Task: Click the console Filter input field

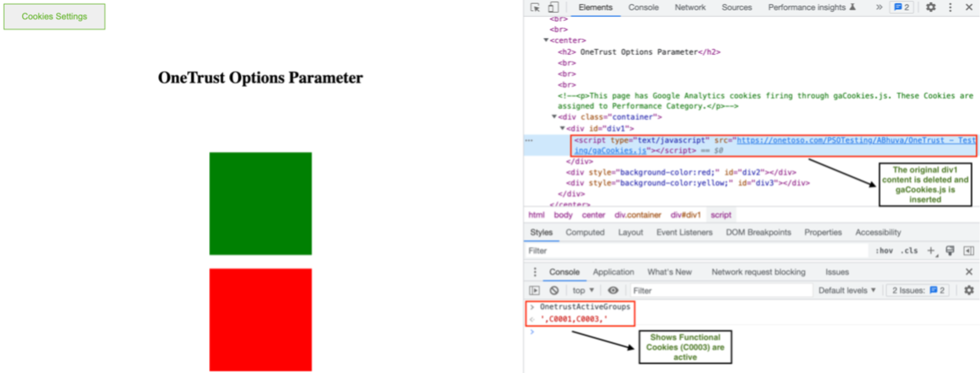Action: [x=719, y=290]
